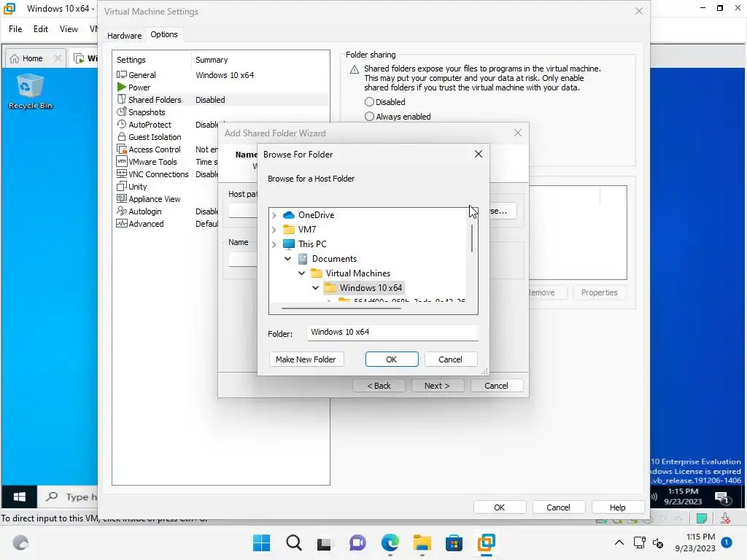Collapse the Documents tree node

(x=287, y=259)
